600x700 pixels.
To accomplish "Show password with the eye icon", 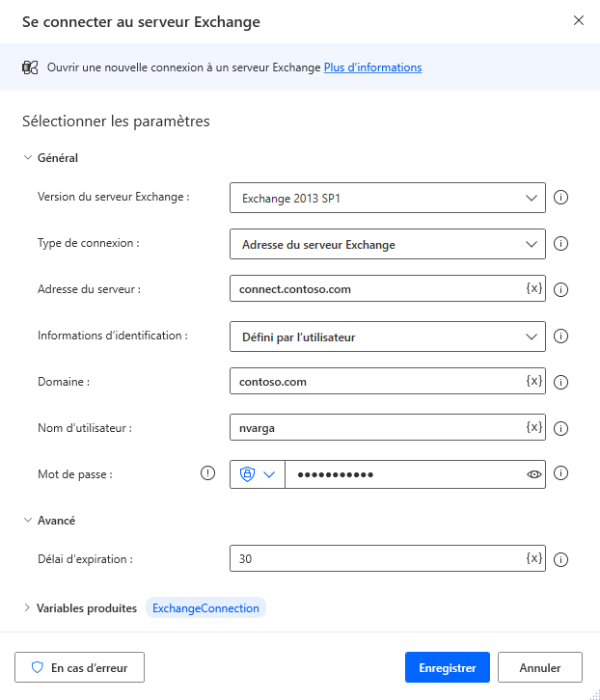I will coord(534,474).
